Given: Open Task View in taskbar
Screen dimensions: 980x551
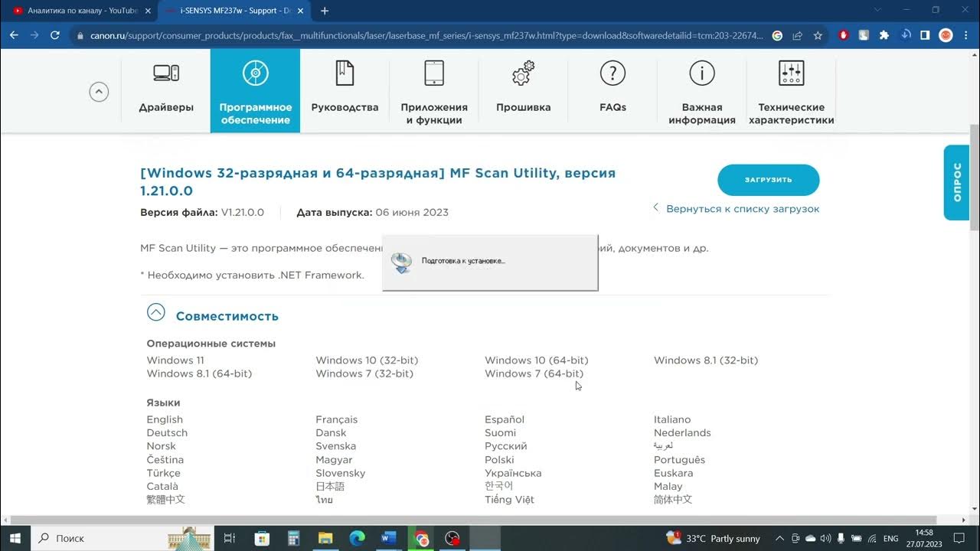Looking at the screenshot, I should pyautogui.click(x=229, y=538).
